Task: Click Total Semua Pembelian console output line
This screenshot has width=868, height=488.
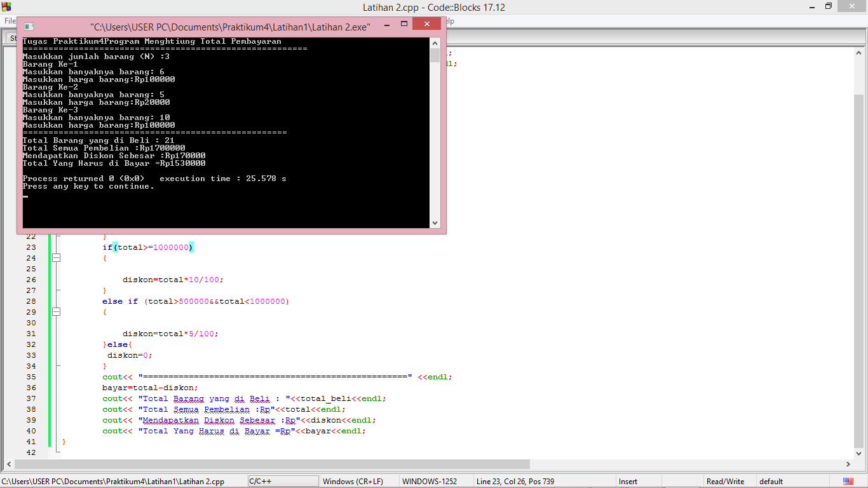Action: point(104,148)
